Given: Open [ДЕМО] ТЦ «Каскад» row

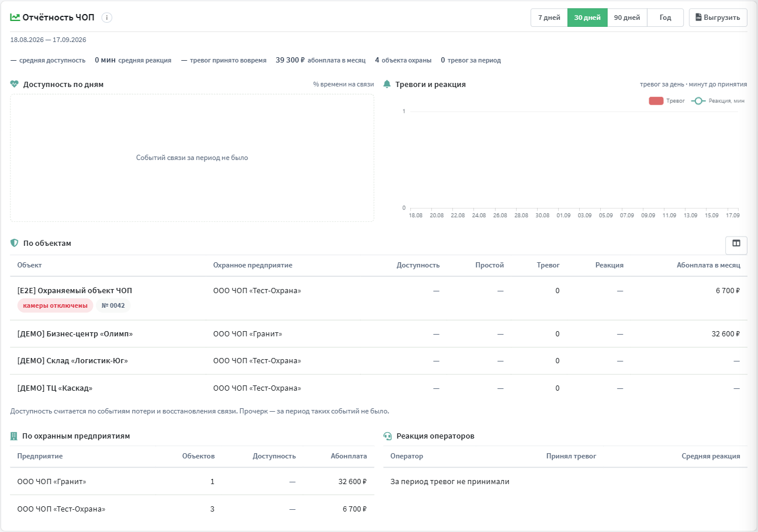Looking at the screenshot, I should click(379, 388).
